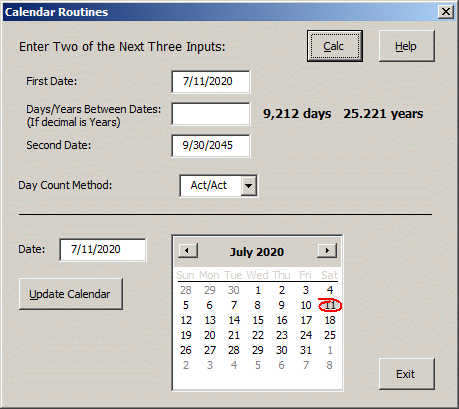This screenshot has height=409, width=459.
Task: Select July 9 in the calendar
Action: 282,305
